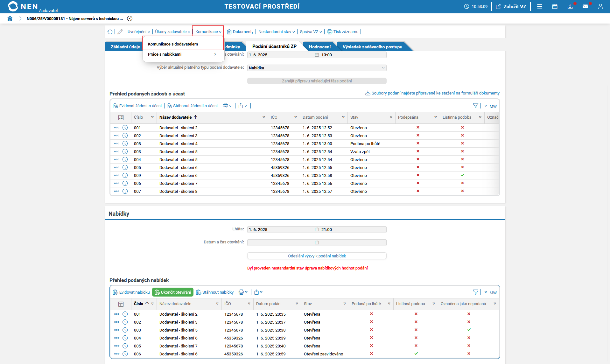Open the mail messages icon
This screenshot has height=364, width=610.
[x=585, y=6]
